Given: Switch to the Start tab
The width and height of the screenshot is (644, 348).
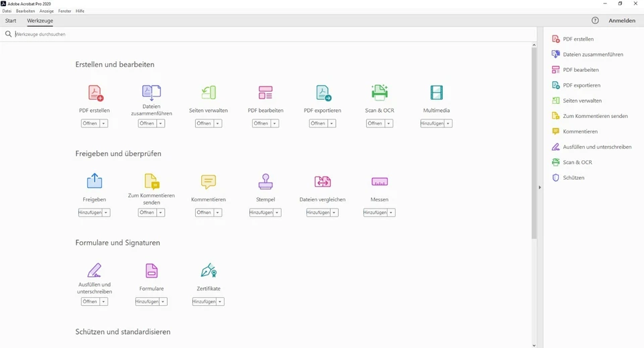Looking at the screenshot, I should [11, 21].
